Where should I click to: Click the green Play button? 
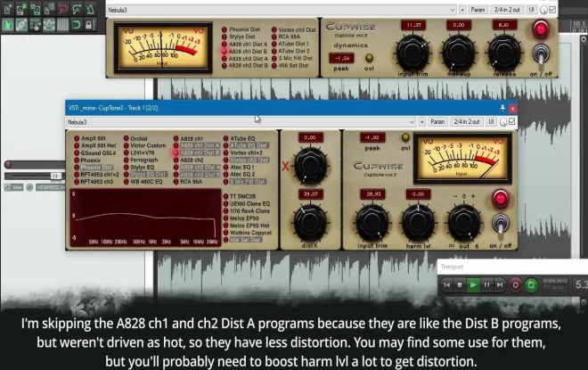coord(473,285)
